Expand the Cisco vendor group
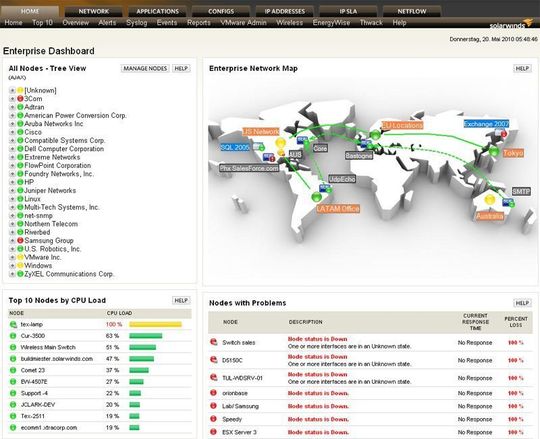Image resolution: width=540 pixels, height=439 pixels. [12, 132]
